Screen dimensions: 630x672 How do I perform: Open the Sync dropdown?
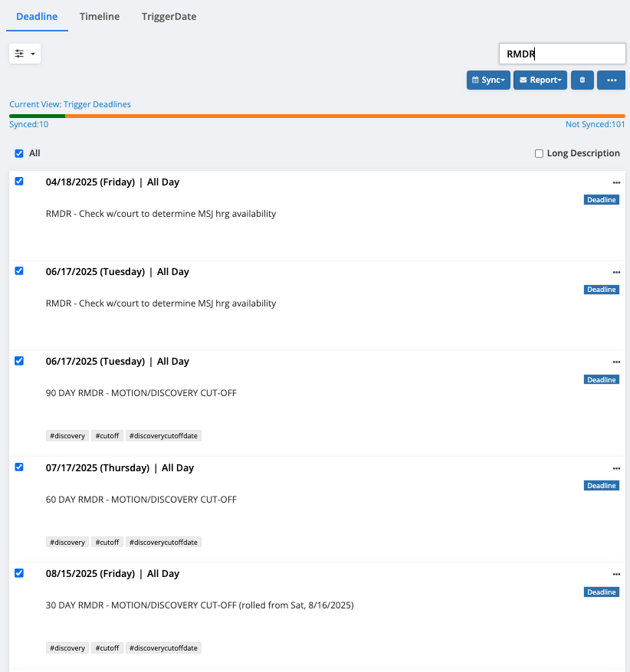click(488, 80)
